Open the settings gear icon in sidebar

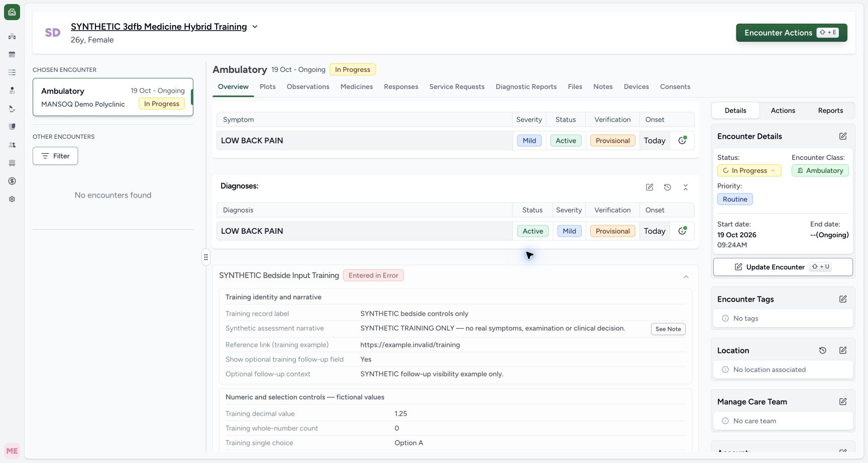coord(12,199)
